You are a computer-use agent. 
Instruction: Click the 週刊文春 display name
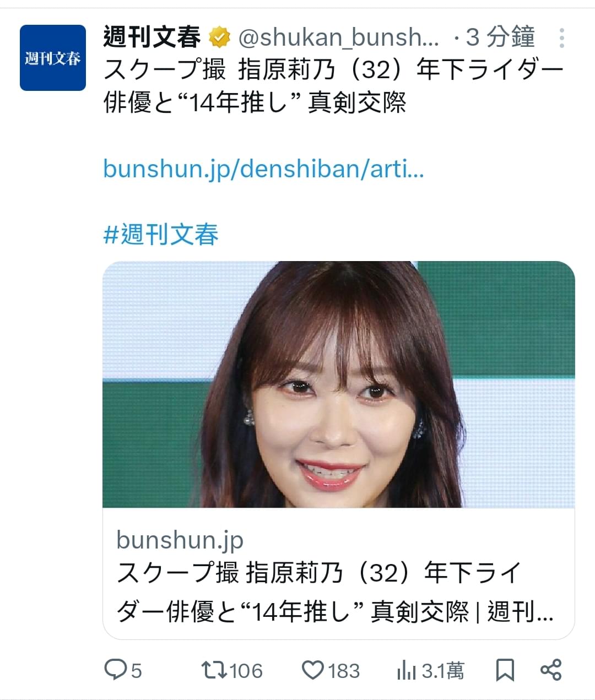coord(152,37)
